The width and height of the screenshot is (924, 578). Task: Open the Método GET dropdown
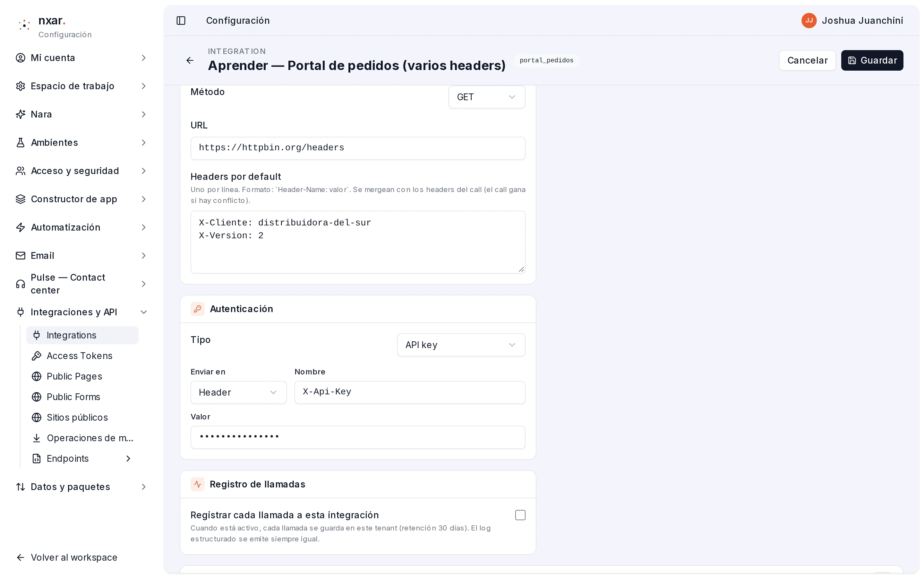[x=486, y=97]
